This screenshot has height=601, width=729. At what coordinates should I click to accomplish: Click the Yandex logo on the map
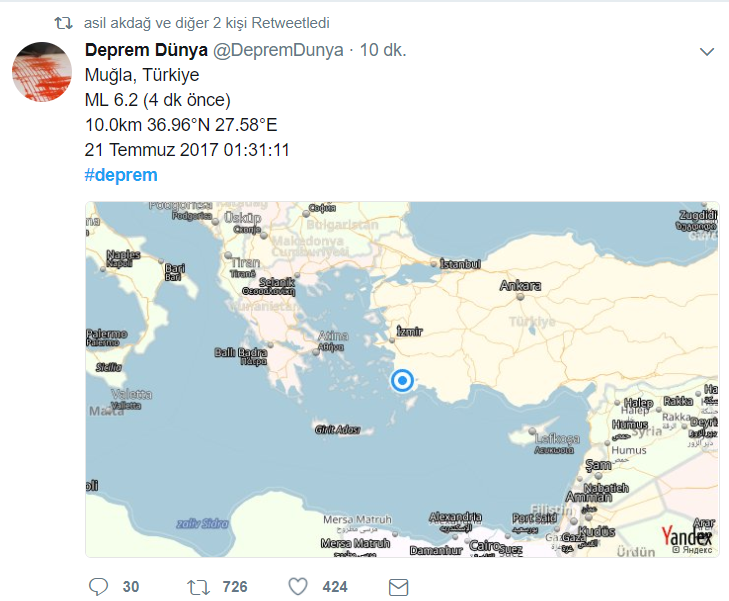point(687,535)
